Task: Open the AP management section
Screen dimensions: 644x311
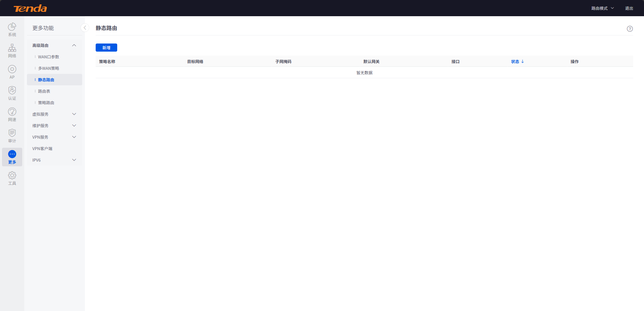Action: point(12,72)
